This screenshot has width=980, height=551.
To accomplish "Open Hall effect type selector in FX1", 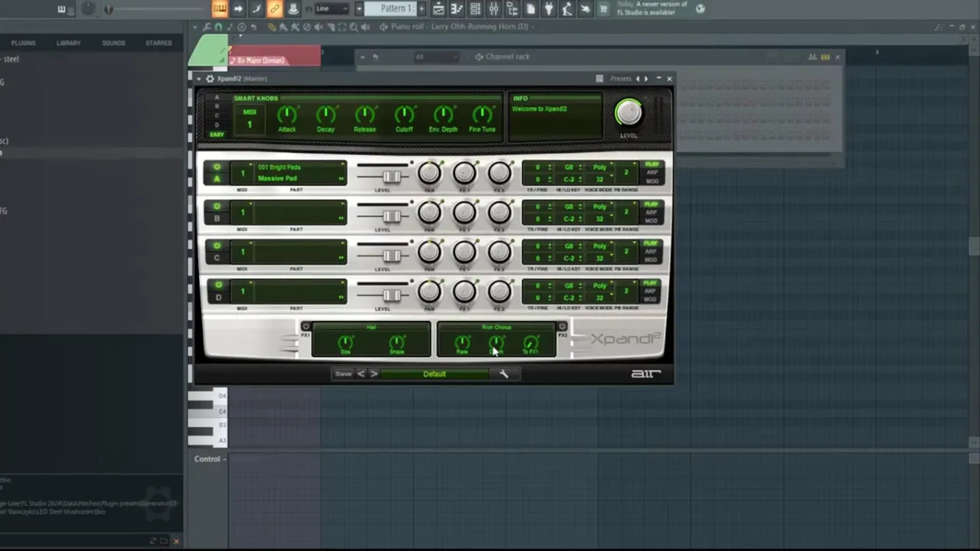I will 371,328.
